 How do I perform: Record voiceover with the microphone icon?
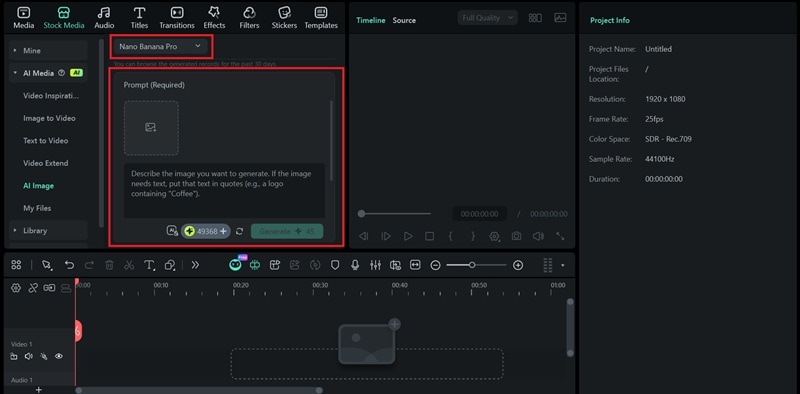[355, 265]
